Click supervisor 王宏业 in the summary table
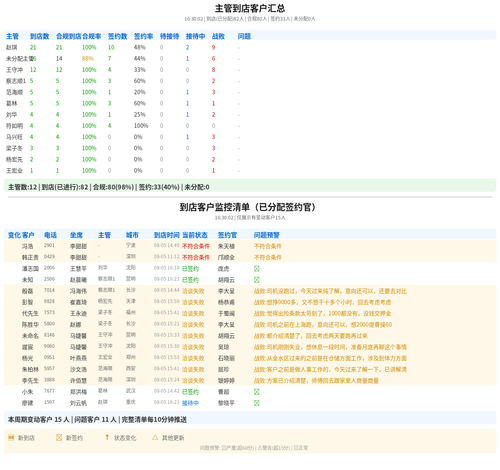 click(14, 171)
